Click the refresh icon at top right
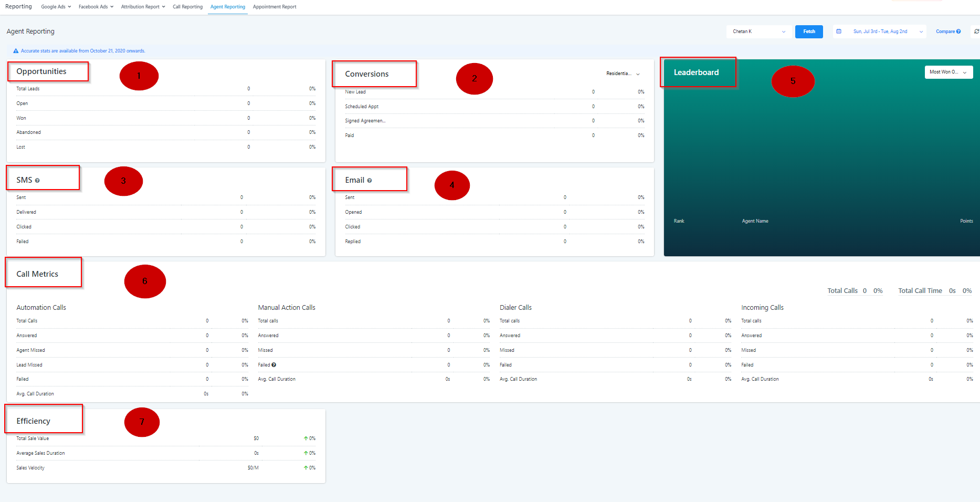This screenshot has height=502, width=980. pyautogui.click(x=976, y=32)
